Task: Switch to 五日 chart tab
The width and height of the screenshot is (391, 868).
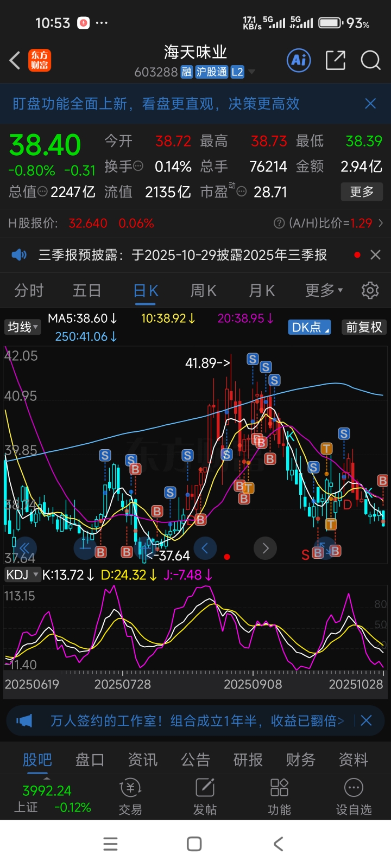Action: 87,290
